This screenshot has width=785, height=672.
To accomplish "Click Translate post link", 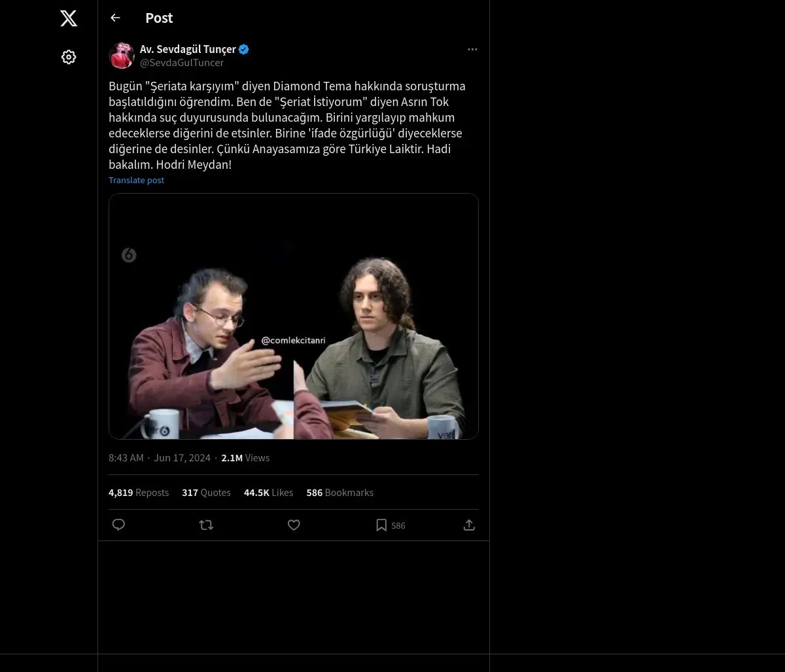I will [136, 180].
